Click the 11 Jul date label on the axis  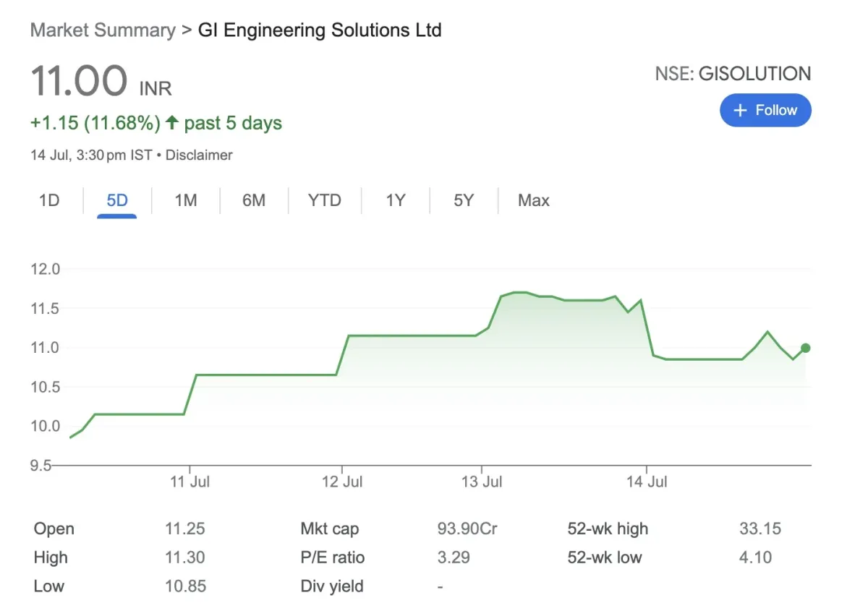pyautogui.click(x=190, y=482)
